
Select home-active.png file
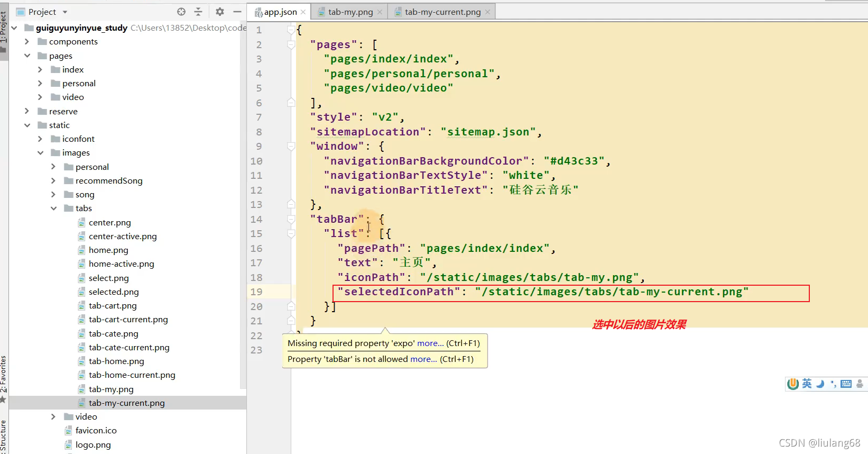pyautogui.click(x=121, y=264)
